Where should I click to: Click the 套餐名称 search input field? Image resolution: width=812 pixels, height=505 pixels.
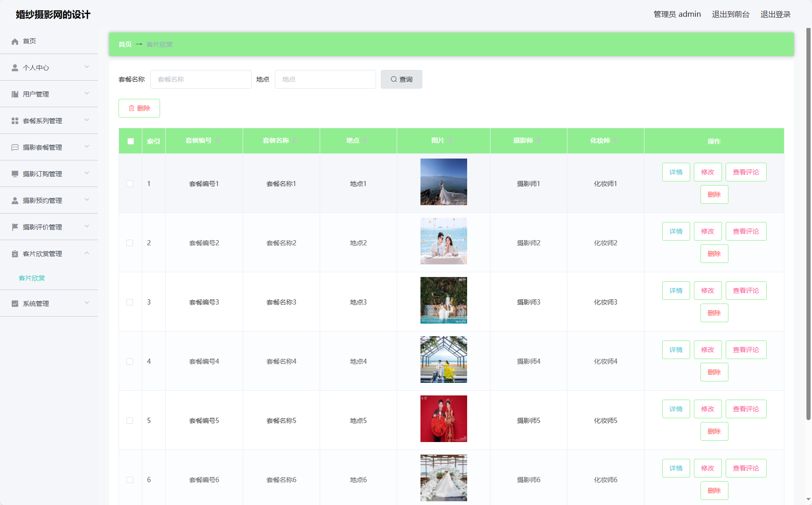[201, 79]
